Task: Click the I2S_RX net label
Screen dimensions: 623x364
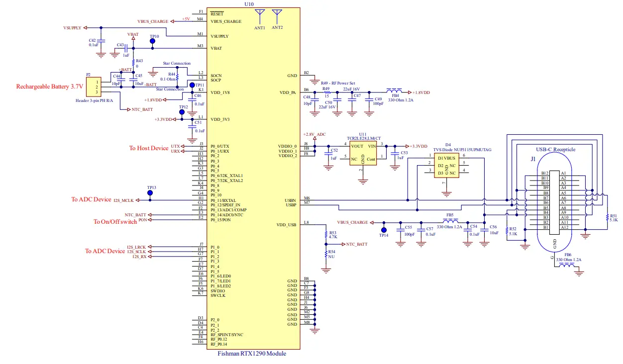Action: [139, 257]
